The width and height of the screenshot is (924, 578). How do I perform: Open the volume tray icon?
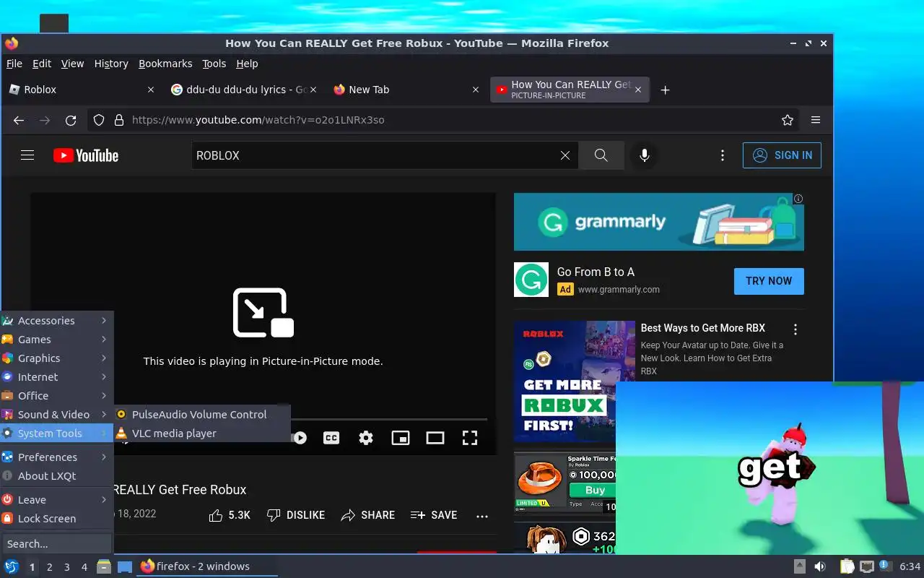[x=820, y=566]
